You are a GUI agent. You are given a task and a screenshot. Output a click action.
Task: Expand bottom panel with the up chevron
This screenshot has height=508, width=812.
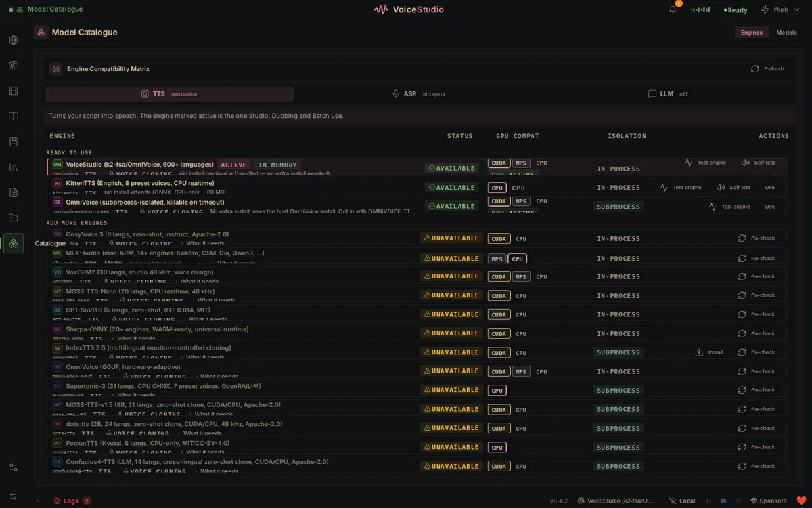(x=38, y=501)
